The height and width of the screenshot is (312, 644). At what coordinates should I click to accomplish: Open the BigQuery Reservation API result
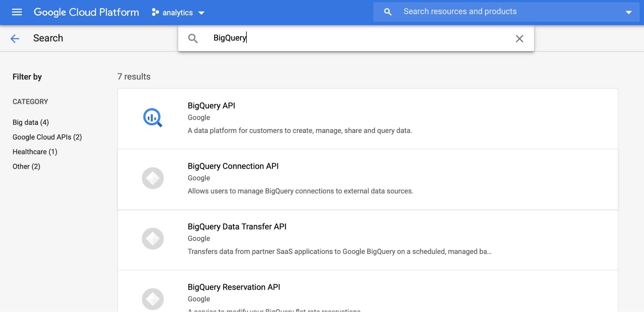234,287
